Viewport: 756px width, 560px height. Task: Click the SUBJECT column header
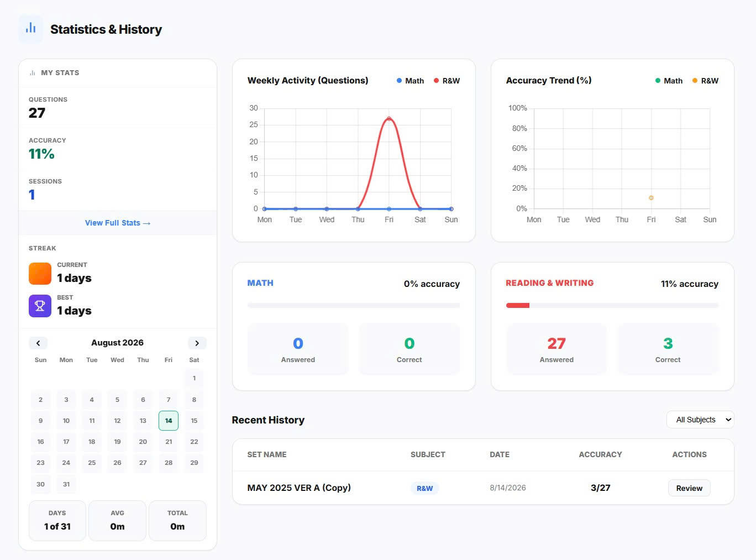tap(428, 454)
